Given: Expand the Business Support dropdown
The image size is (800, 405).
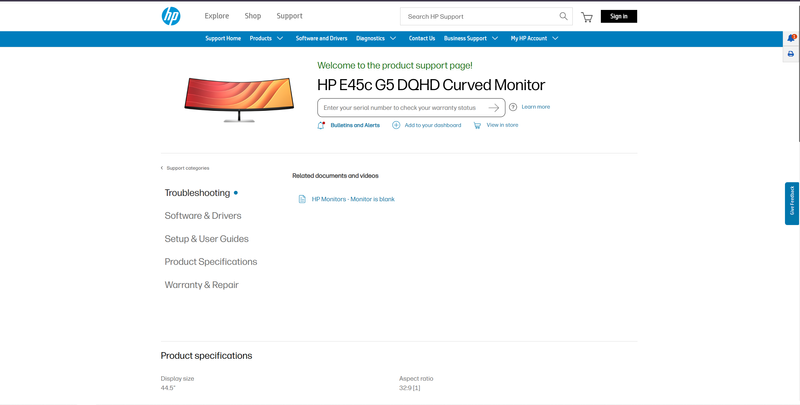Looking at the screenshot, I should pos(495,38).
